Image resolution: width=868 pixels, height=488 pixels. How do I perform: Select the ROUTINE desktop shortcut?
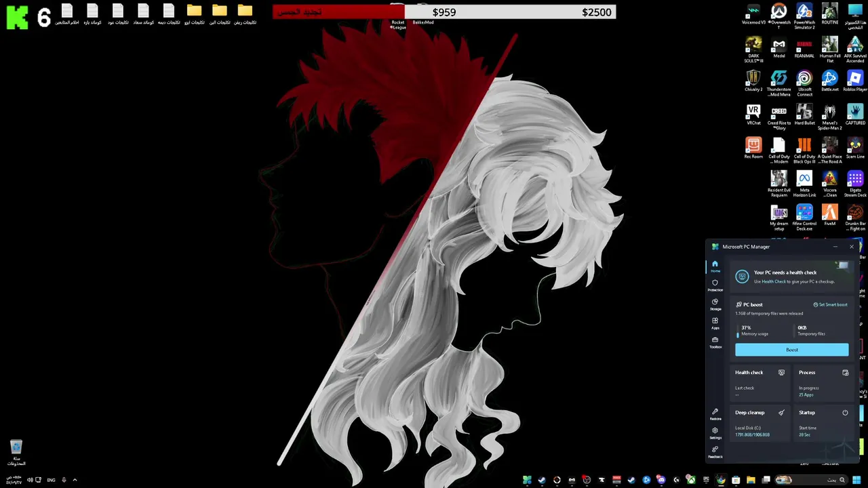pos(830,15)
